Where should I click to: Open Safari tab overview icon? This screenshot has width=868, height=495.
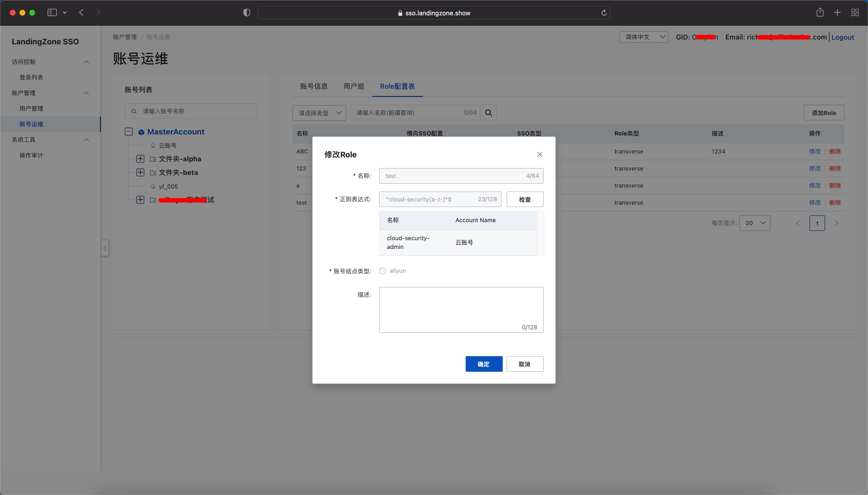point(855,13)
